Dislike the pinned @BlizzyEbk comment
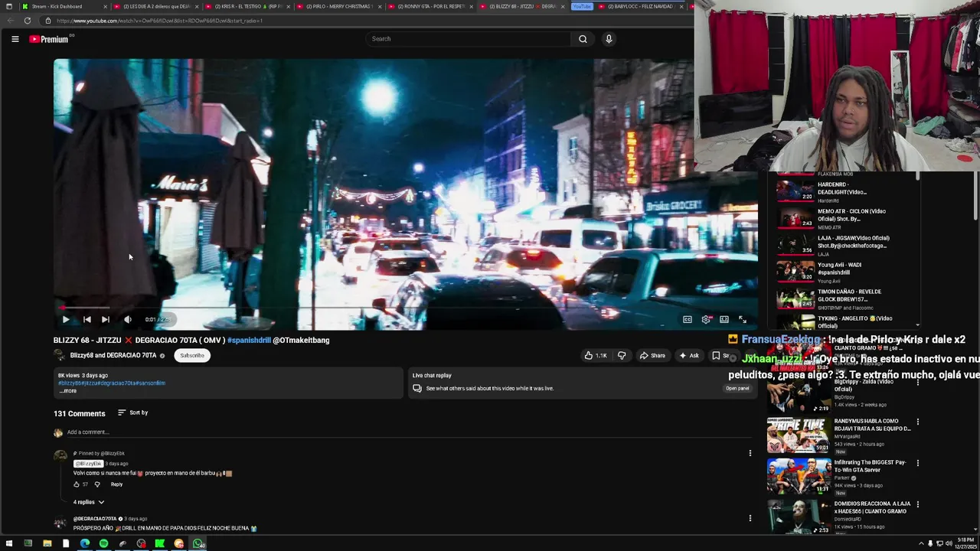Image resolution: width=980 pixels, height=551 pixels. (97, 484)
